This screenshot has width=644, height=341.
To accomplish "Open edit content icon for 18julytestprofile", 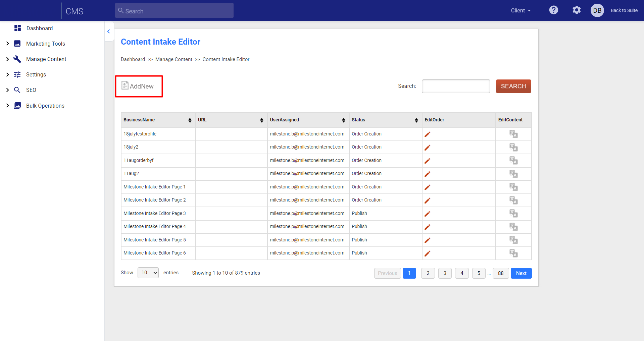I will 513,134.
